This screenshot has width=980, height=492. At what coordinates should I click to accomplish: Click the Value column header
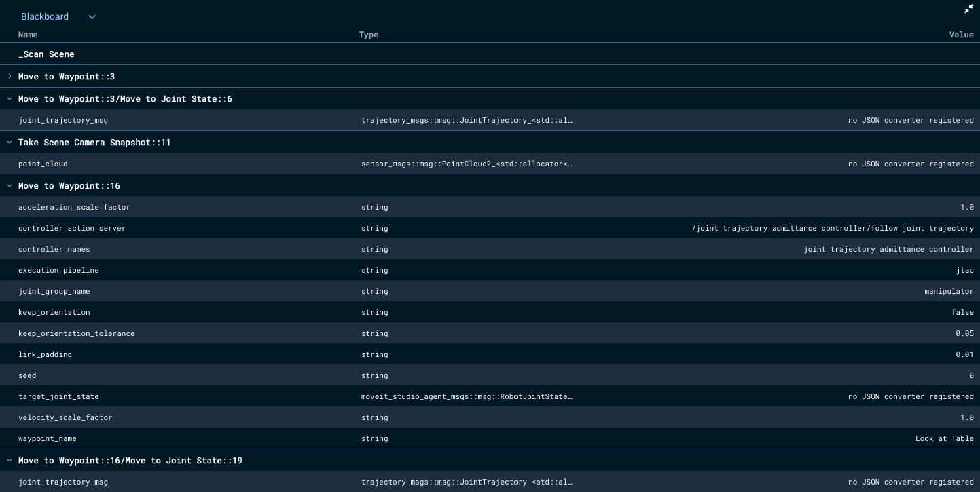[961, 35]
